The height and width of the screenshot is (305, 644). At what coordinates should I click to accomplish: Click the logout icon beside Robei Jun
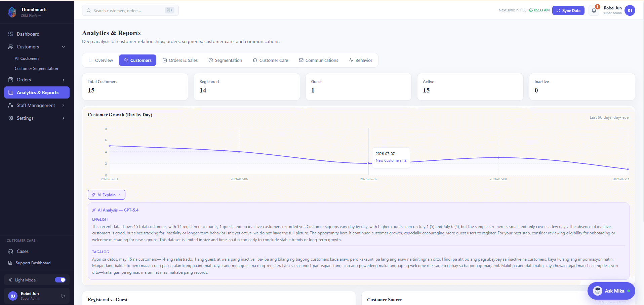click(63, 296)
